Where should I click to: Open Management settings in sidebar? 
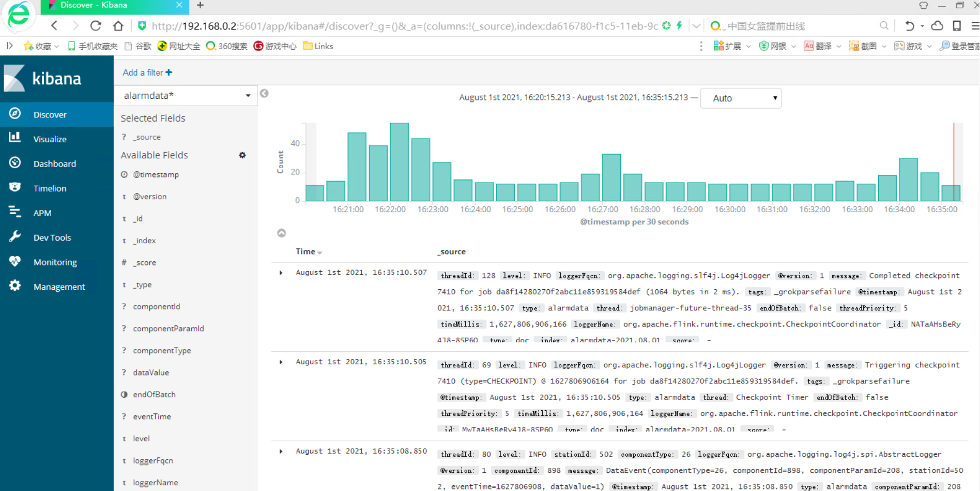(x=56, y=287)
